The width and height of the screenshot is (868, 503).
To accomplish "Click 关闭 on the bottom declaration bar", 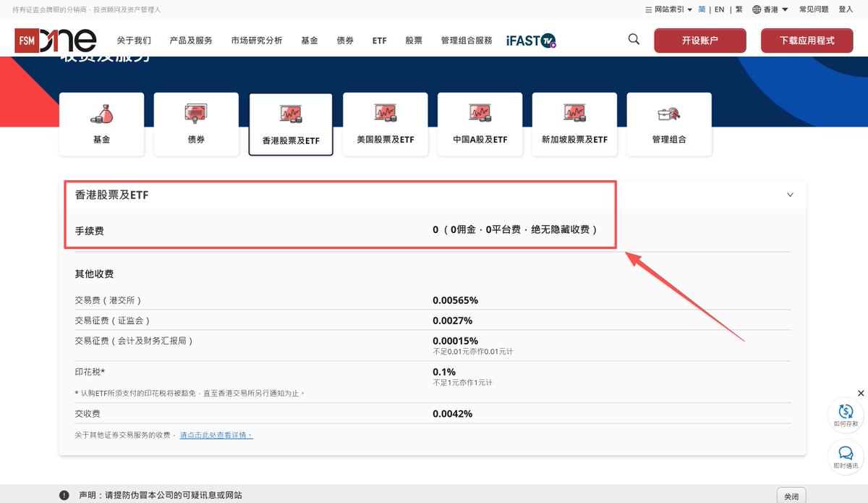I will (x=791, y=495).
